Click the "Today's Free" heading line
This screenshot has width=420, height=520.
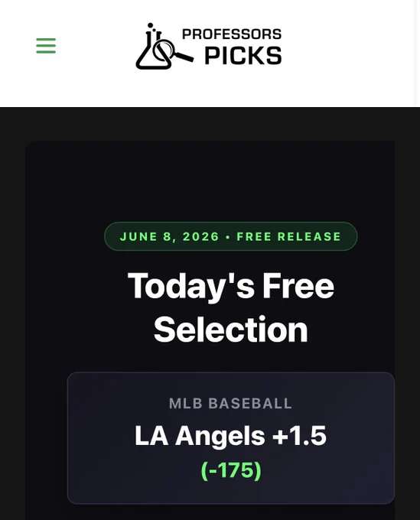click(231, 285)
